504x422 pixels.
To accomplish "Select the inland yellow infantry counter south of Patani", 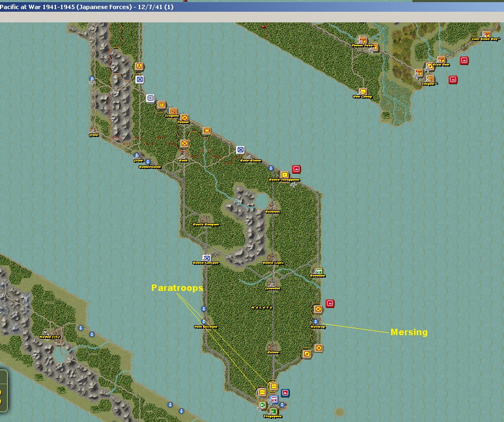I will [x=184, y=143].
